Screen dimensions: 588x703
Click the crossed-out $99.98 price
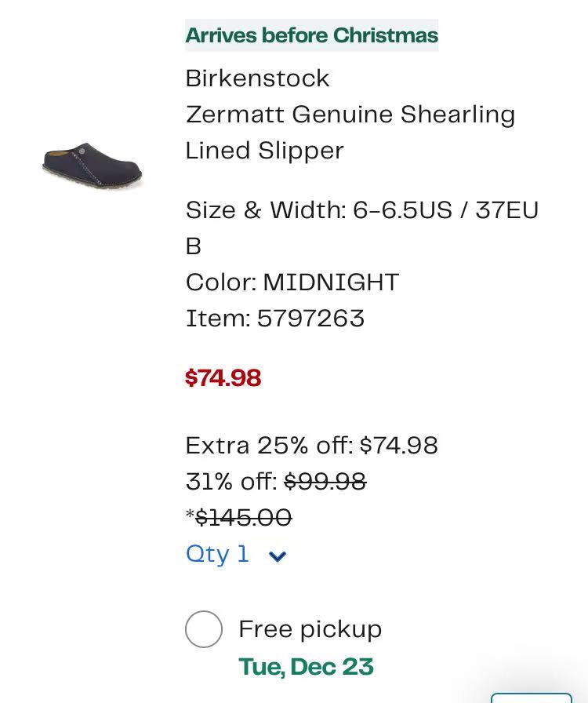pos(325,482)
